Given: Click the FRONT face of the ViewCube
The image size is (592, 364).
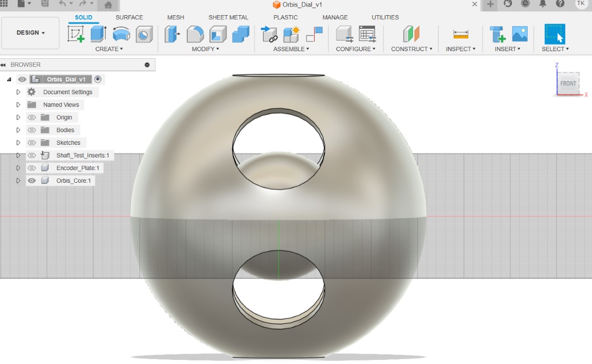Looking at the screenshot, I should point(568,84).
